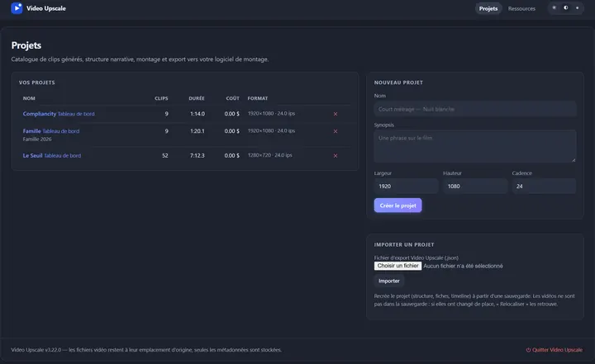Click the Video Upscale logo icon
The image size is (595, 364).
pyautogui.click(x=17, y=8)
